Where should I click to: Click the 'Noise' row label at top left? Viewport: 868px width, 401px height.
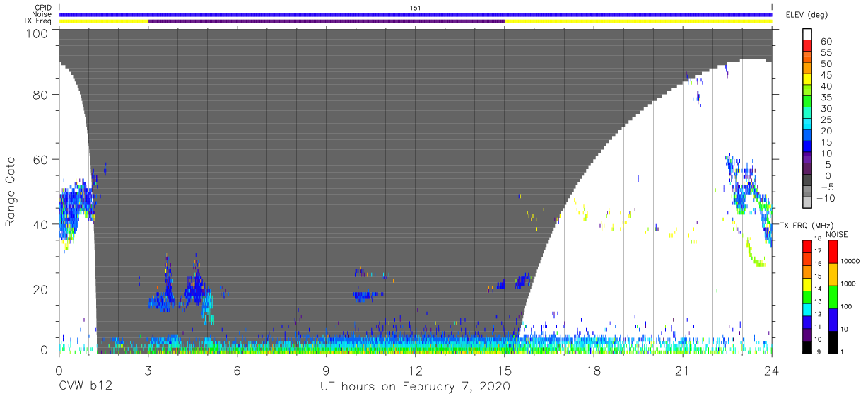tap(42, 14)
